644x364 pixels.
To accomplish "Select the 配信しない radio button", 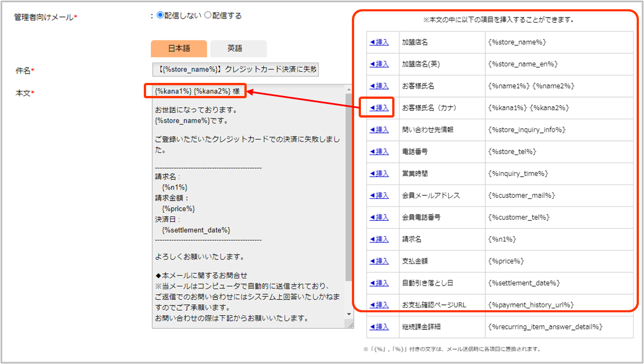I will point(160,16).
